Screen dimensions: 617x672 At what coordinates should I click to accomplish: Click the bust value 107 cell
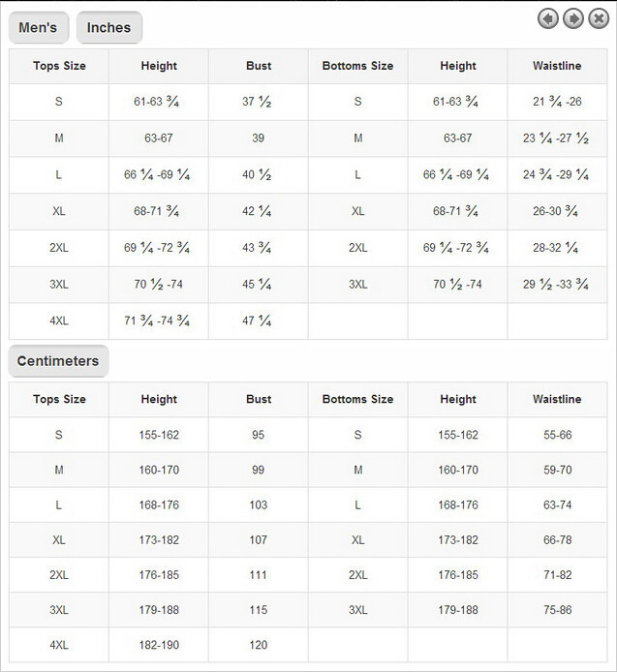click(259, 540)
